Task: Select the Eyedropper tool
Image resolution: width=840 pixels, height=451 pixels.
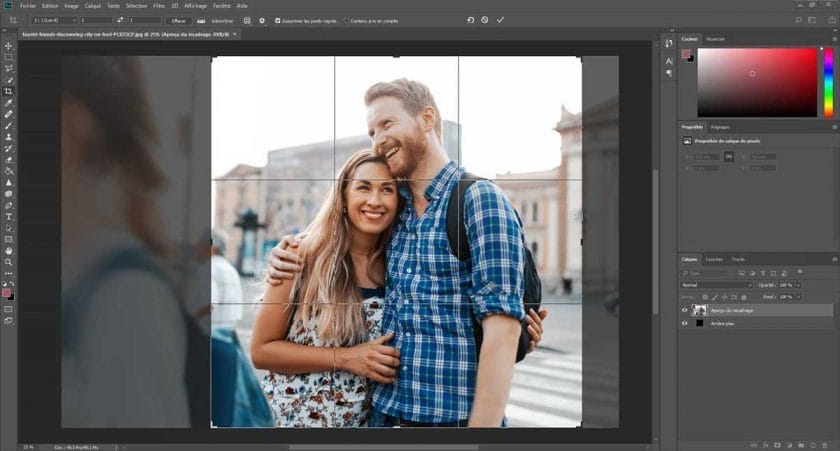Action: click(x=9, y=103)
